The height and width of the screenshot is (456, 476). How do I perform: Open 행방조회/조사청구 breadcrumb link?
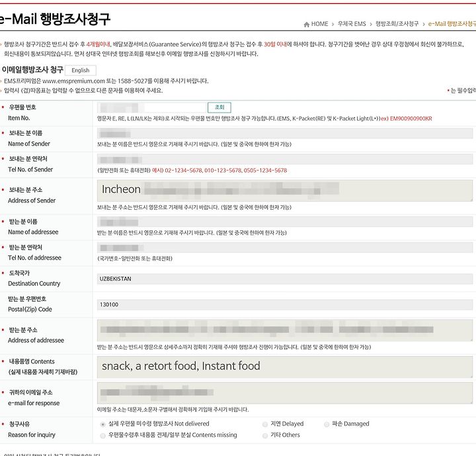[397, 24]
